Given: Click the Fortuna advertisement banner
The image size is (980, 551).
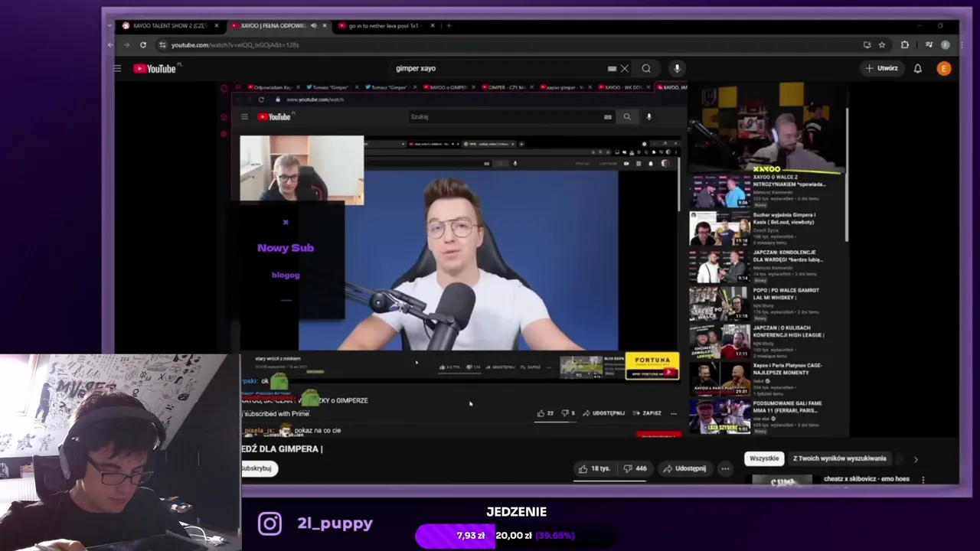Looking at the screenshot, I should click(x=652, y=366).
